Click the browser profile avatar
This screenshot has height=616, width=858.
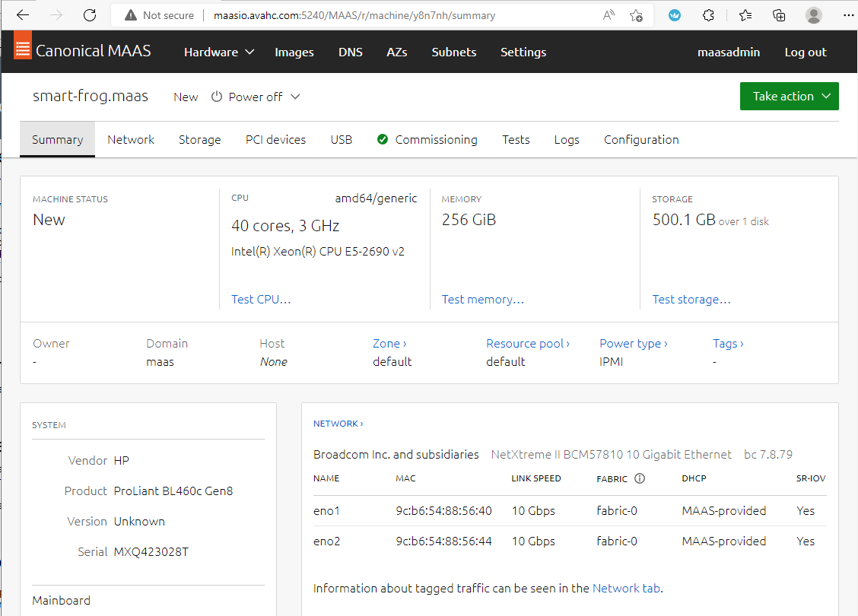814,15
